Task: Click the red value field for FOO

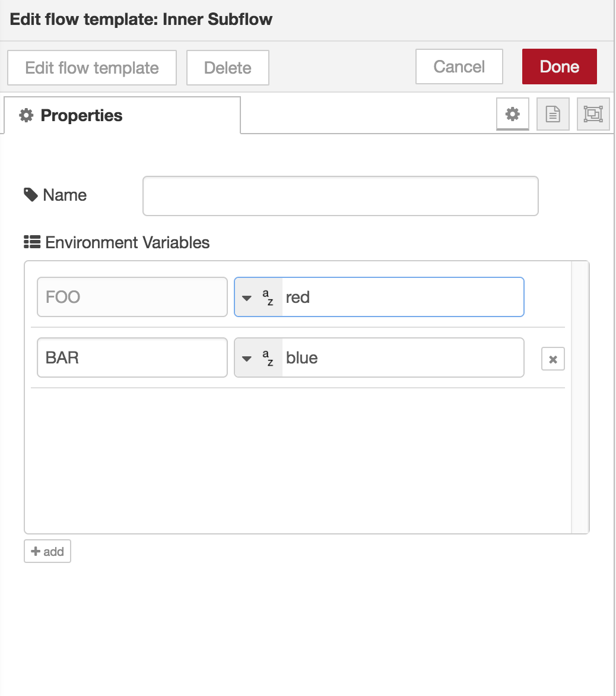Action: (x=403, y=297)
